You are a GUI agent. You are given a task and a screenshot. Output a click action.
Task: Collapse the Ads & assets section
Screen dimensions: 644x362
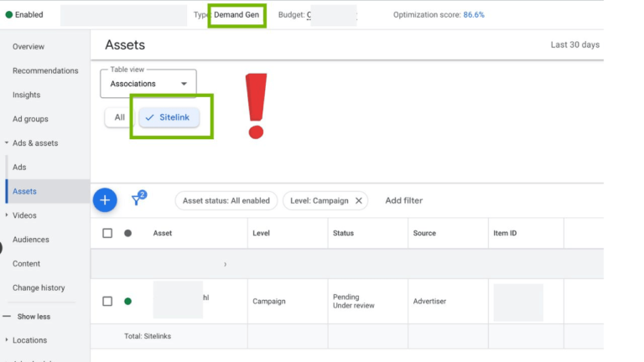7,142
